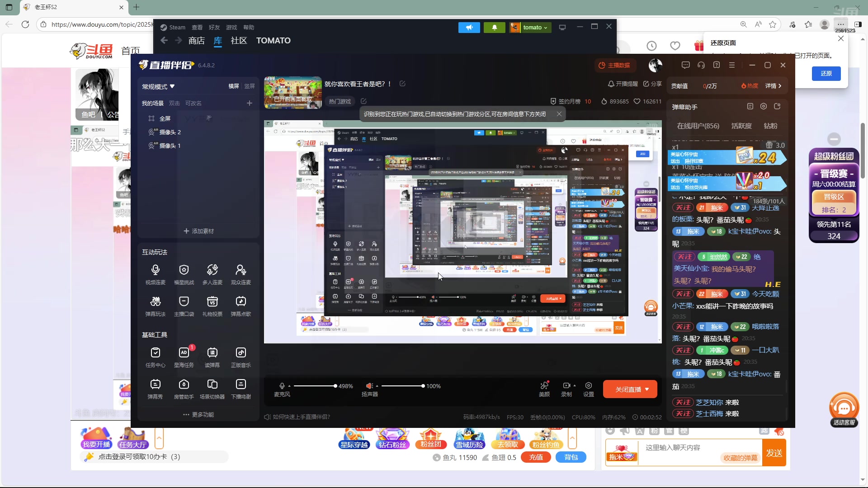Switch to the 钻粉 tab
868x488 pixels.
(x=771, y=126)
